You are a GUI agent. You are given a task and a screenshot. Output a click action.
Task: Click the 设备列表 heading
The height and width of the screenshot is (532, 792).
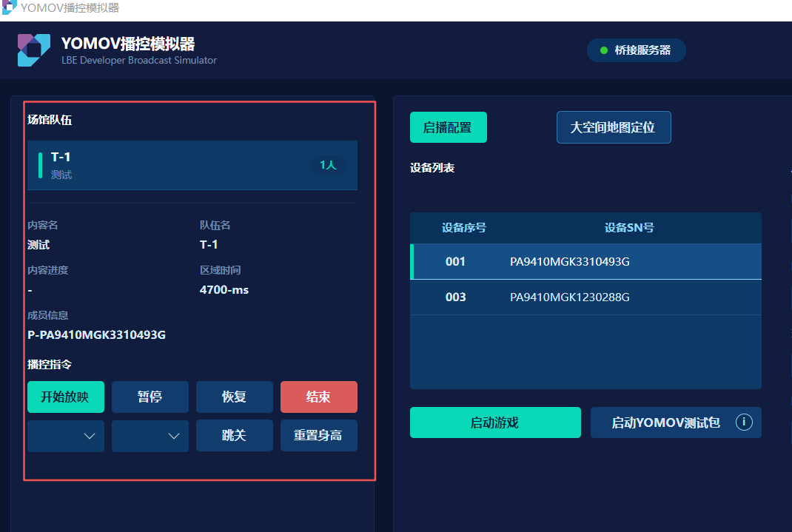click(x=432, y=167)
